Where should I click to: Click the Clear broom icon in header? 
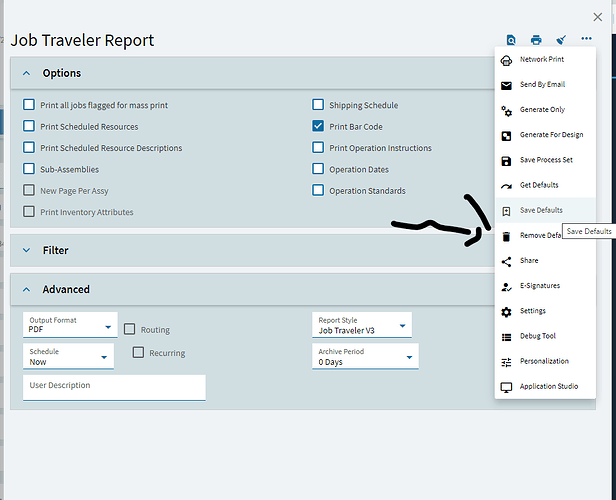[x=561, y=40]
